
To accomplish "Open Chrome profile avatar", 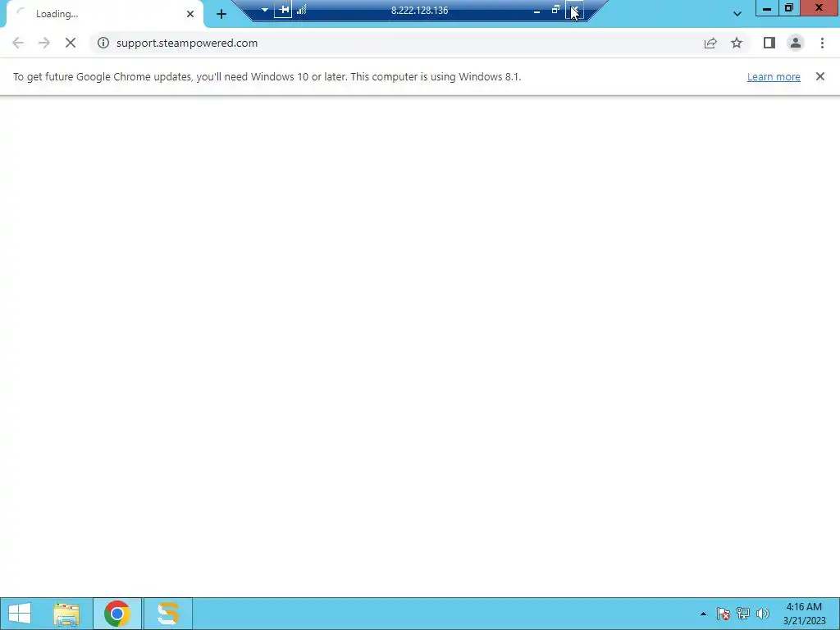I will (x=796, y=43).
